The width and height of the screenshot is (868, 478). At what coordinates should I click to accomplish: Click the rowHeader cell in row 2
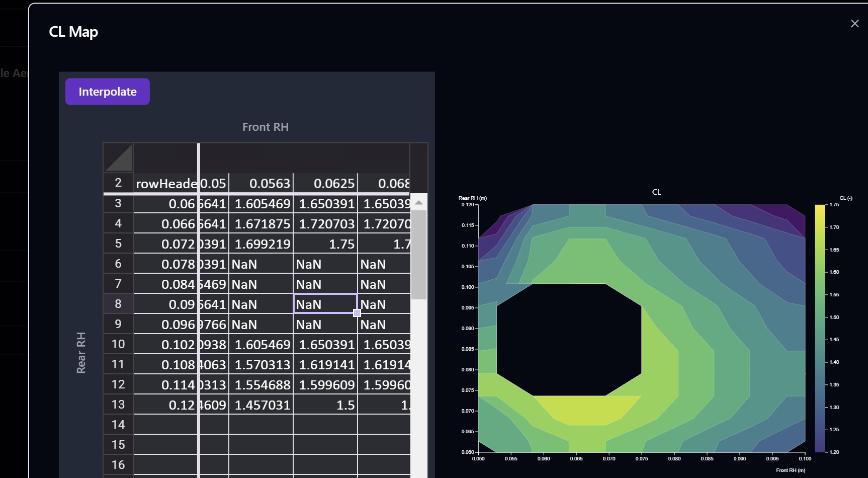pos(166,183)
